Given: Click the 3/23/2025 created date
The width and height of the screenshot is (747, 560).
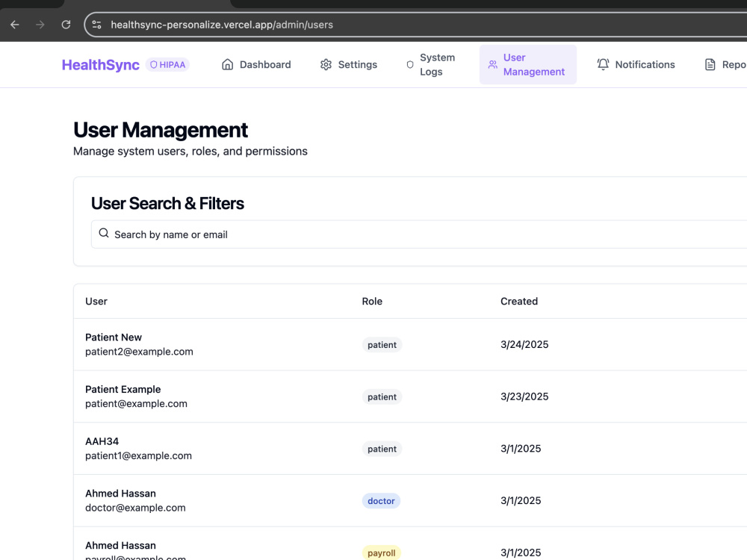Looking at the screenshot, I should 524,396.
